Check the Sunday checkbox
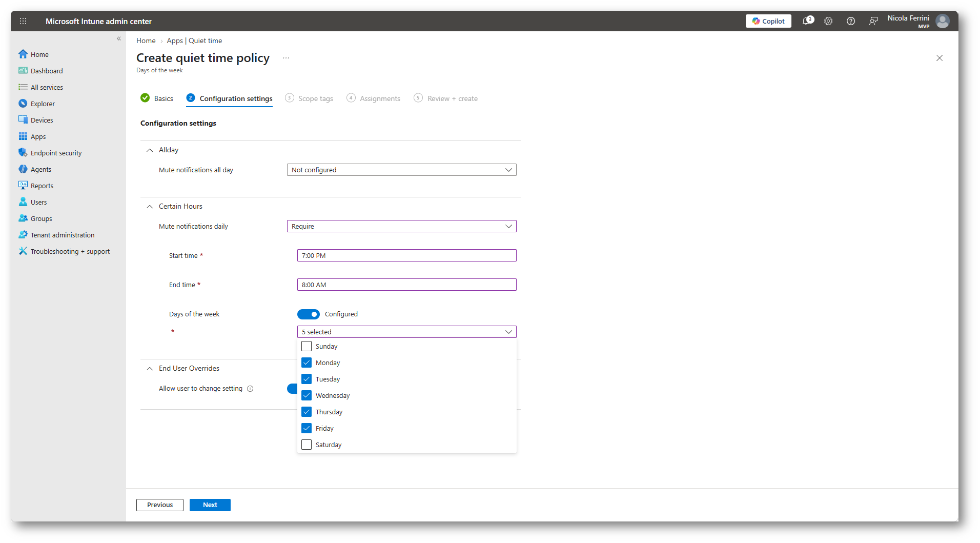980x543 pixels. point(307,346)
